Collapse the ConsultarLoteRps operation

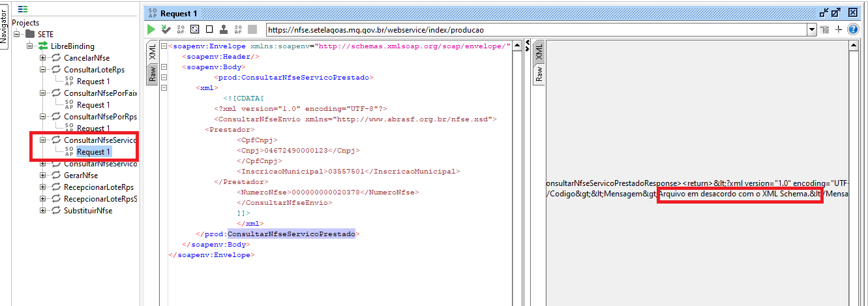point(42,69)
